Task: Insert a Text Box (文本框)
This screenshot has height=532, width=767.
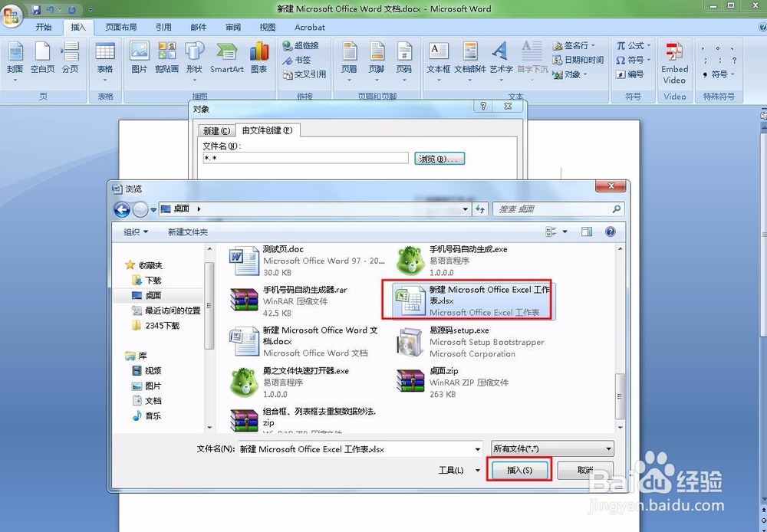Action: [x=437, y=57]
